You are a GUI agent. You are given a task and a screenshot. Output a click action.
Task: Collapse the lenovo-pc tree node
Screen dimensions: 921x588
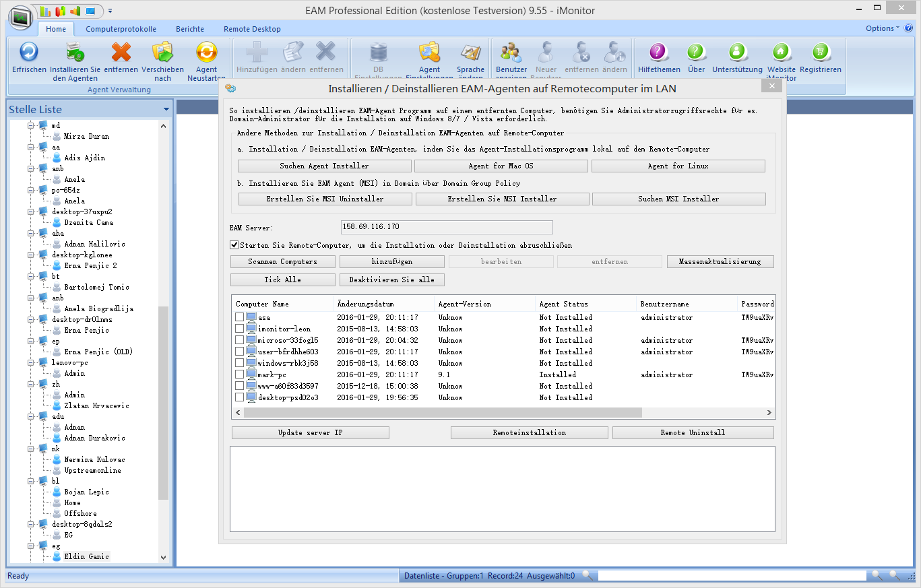[30, 362]
